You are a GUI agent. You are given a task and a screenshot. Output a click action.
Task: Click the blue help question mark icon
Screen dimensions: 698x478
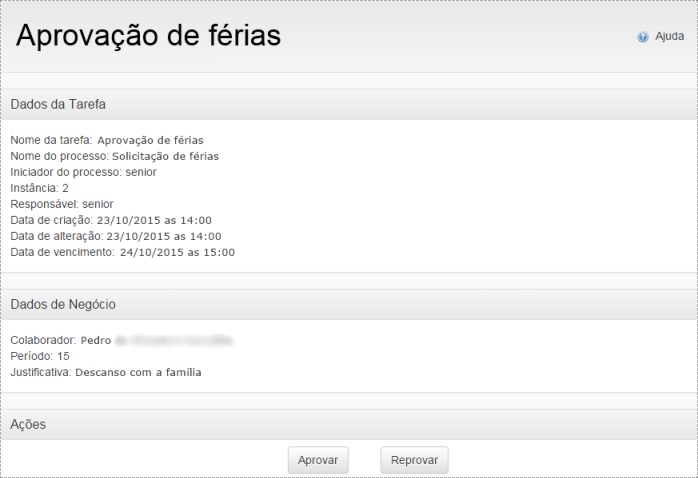click(643, 37)
